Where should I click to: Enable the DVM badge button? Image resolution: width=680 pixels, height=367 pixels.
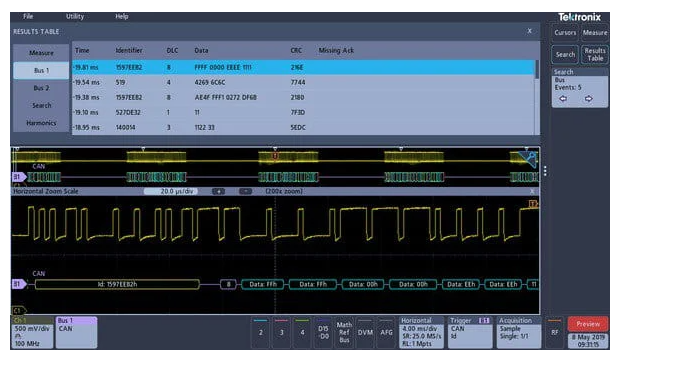(x=365, y=332)
